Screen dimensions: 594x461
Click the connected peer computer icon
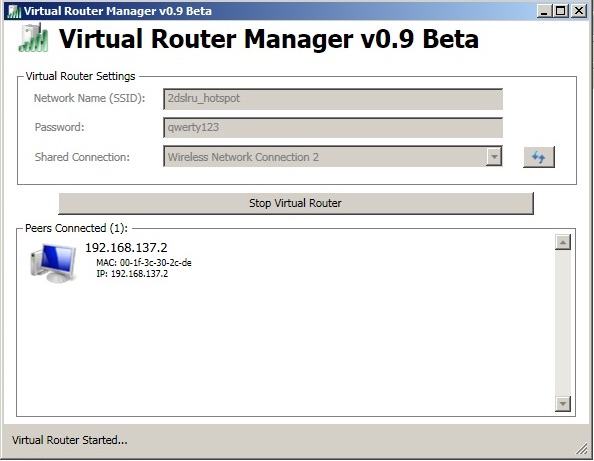click(53, 263)
